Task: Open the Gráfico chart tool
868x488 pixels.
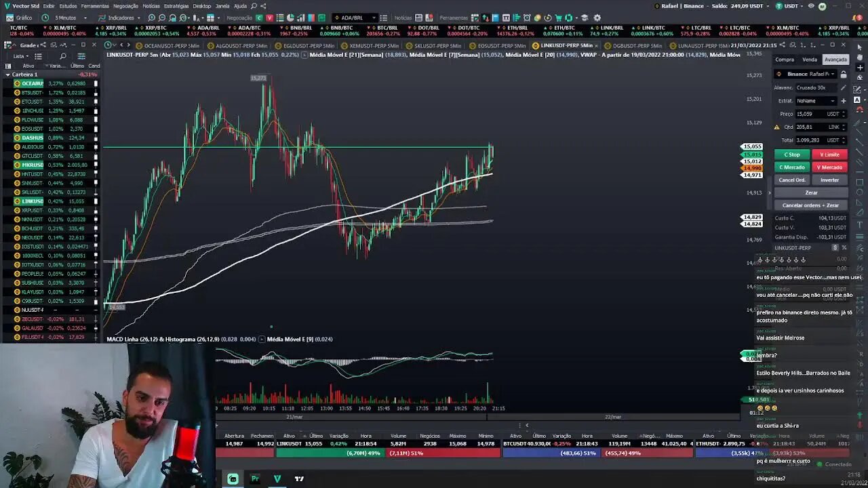Action: (x=19, y=18)
